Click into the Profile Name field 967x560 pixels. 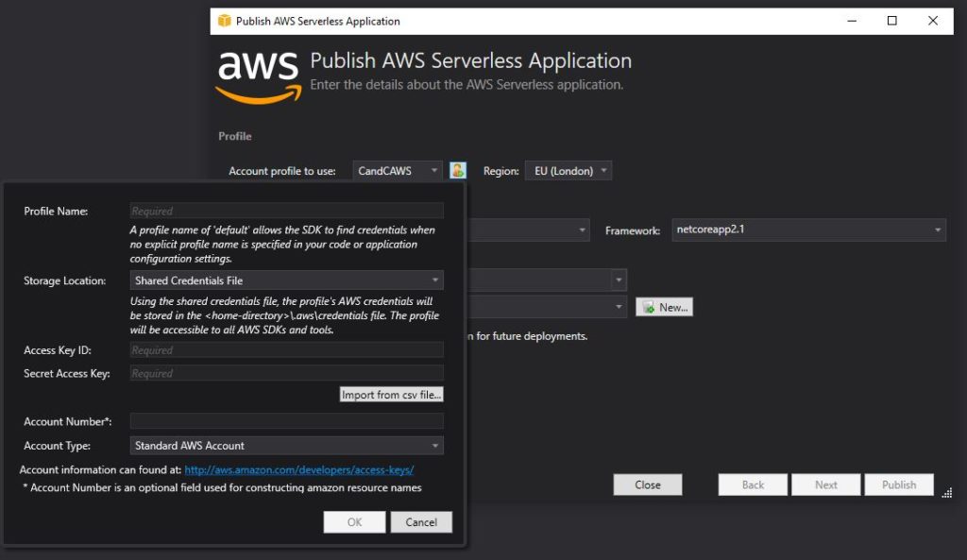click(x=286, y=212)
